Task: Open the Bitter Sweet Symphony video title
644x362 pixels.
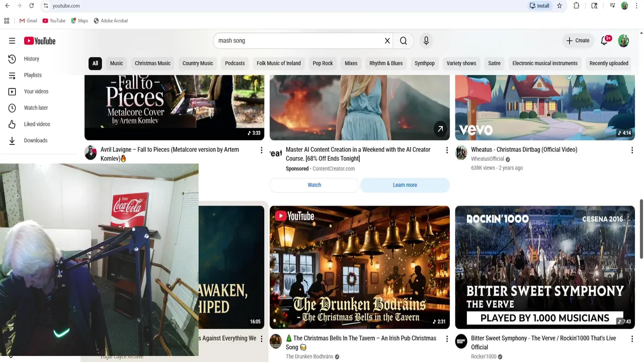Action: point(543,342)
